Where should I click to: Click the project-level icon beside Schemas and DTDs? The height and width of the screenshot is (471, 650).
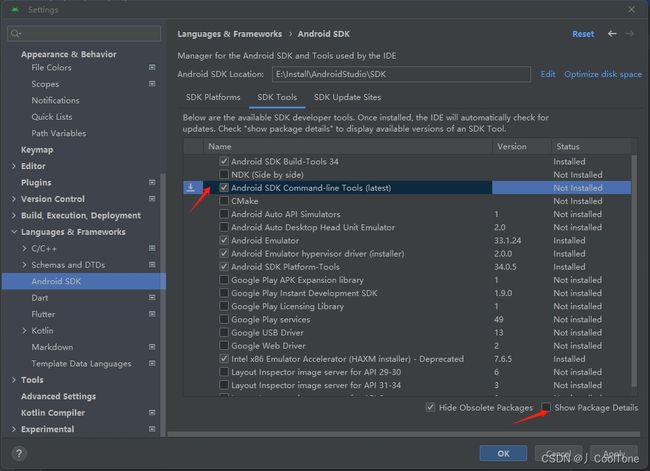point(152,265)
